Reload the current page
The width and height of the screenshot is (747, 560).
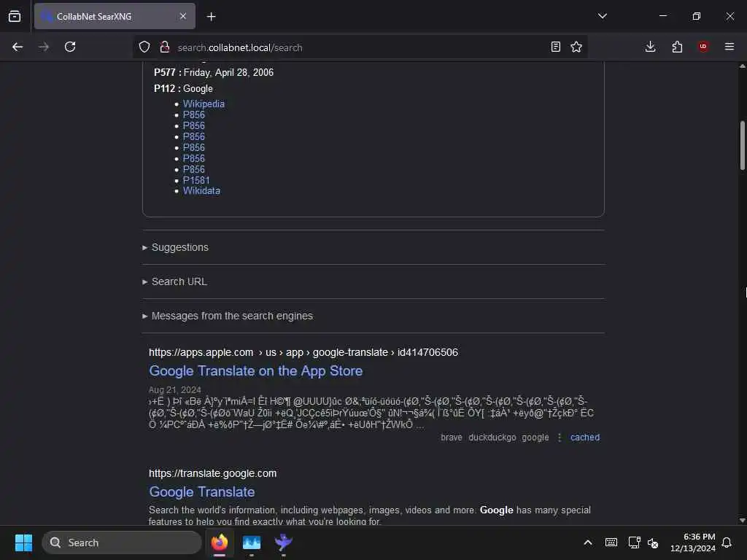(x=70, y=47)
